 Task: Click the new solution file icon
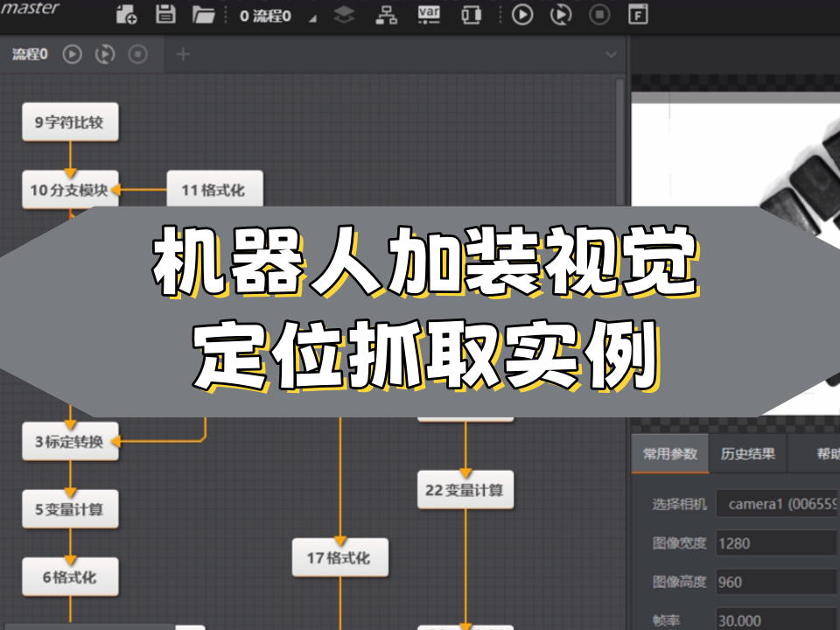(x=127, y=15)
